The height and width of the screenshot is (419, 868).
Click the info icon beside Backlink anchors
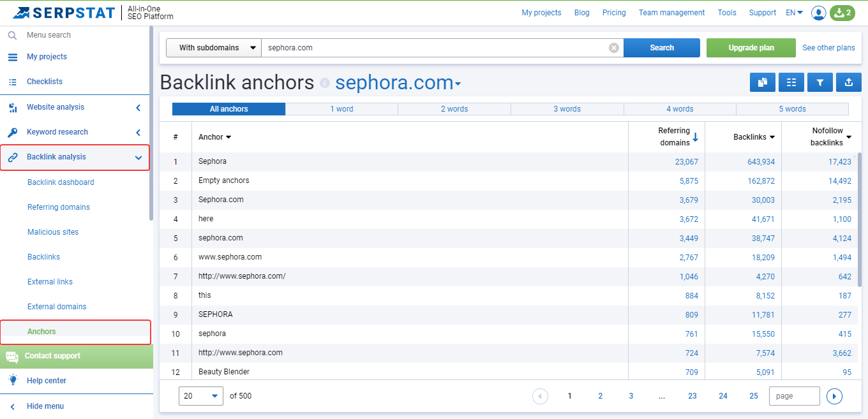(325, 83)
